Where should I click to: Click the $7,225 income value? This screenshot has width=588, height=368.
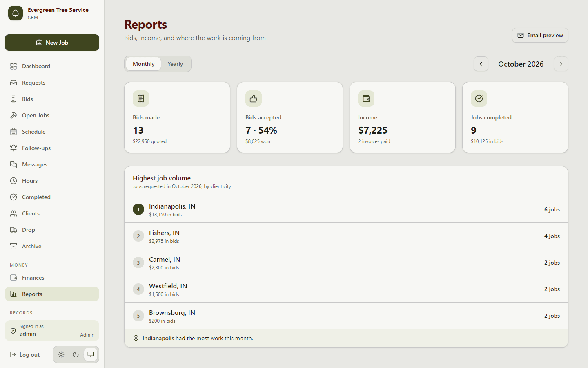point(373,130)
